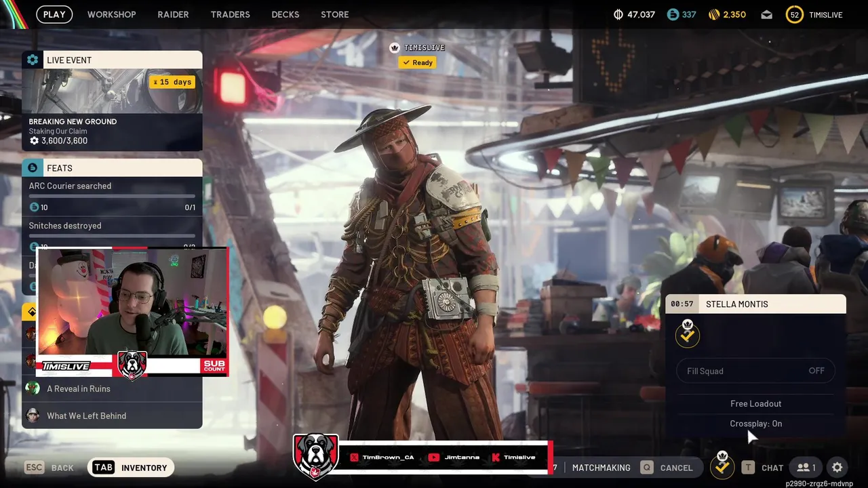Open the RAIDER tab
The width and height of the screenshot is (868, 488).
coord(173,14)
